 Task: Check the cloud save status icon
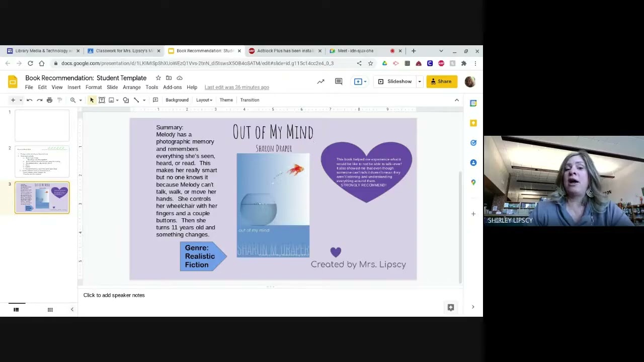tap(180, 78)
